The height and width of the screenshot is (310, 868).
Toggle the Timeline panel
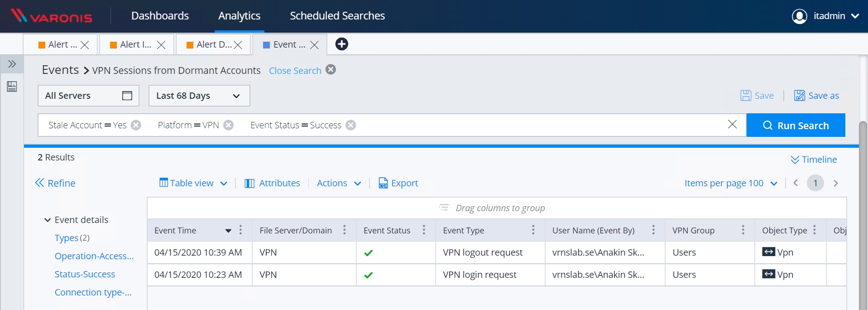pyautogui.click(x=814, y=160)
